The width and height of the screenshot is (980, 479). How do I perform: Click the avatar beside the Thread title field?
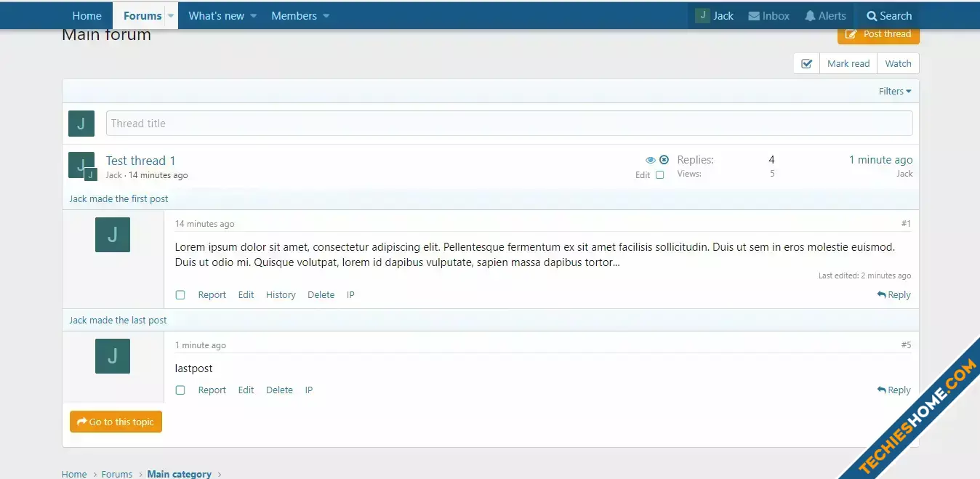(81, 124)
